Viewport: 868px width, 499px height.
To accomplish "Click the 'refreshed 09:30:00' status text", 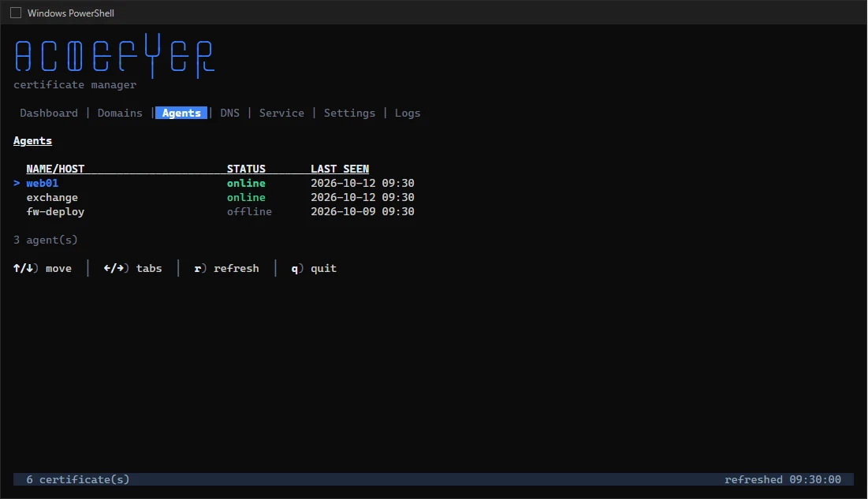I will 783,479.
